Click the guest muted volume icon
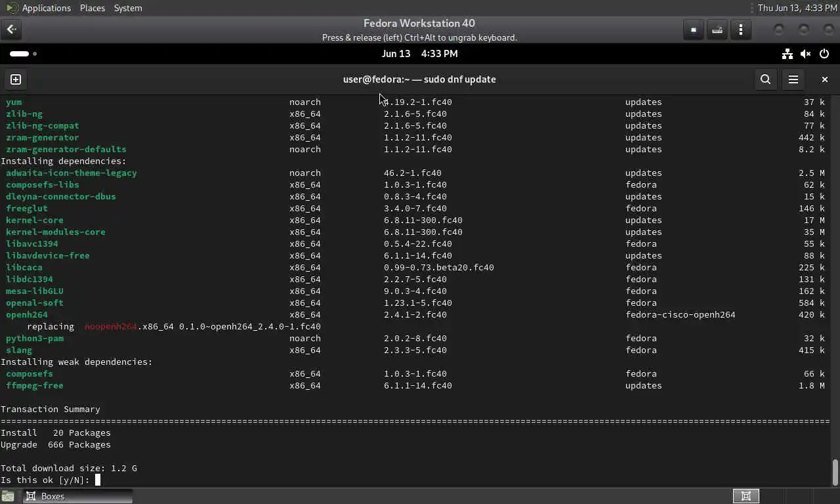This screenshot has width=840, height=504. 806,54
